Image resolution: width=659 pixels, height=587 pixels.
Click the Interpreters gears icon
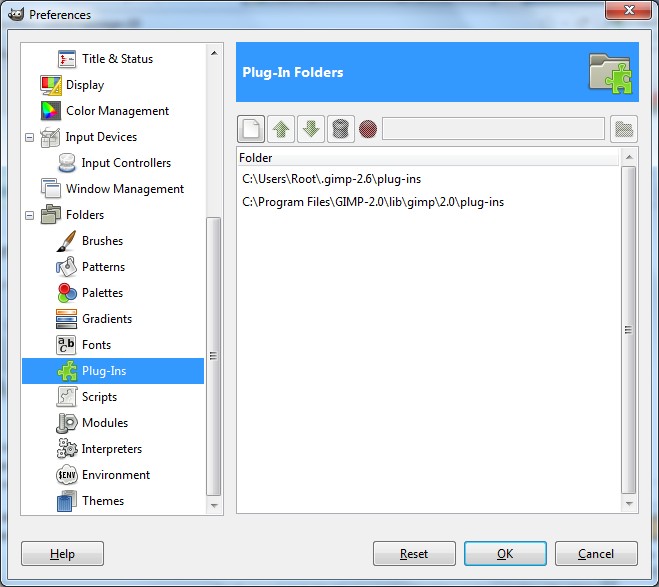(67, 449)
